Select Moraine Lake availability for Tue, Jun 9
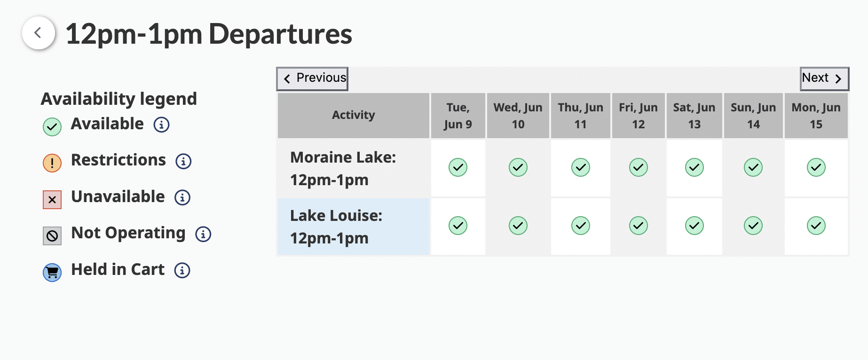Screen dimensions: 868x360 458,167
